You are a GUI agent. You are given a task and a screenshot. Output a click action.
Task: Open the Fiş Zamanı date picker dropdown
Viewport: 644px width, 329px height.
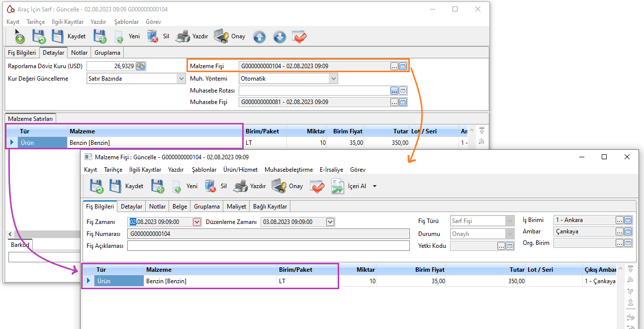[x=196, y=222]
